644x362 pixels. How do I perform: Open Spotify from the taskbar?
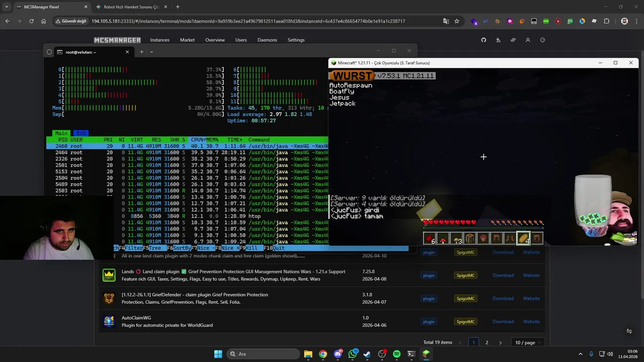coord(396,354)
